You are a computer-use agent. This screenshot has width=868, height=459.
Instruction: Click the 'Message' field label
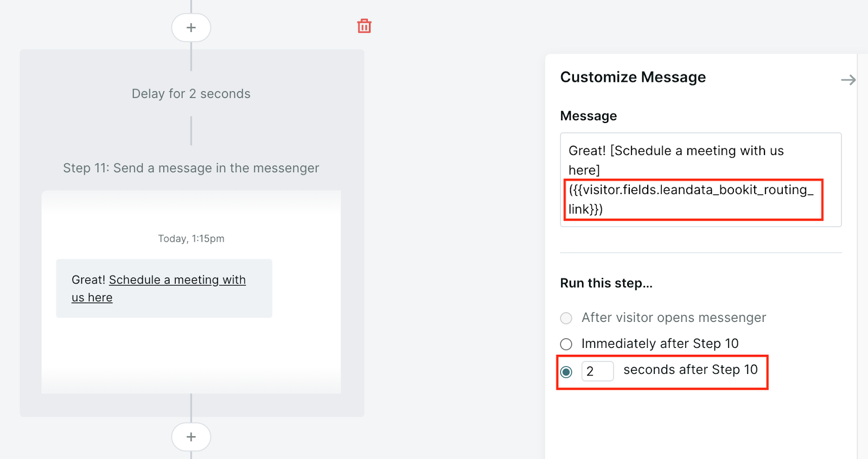(x=588, y=116)
